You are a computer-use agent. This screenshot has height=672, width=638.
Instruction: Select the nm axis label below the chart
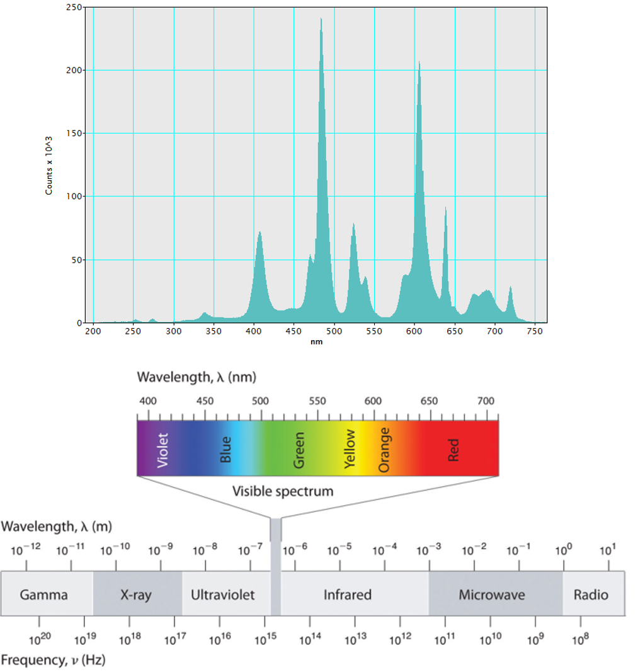316,341
